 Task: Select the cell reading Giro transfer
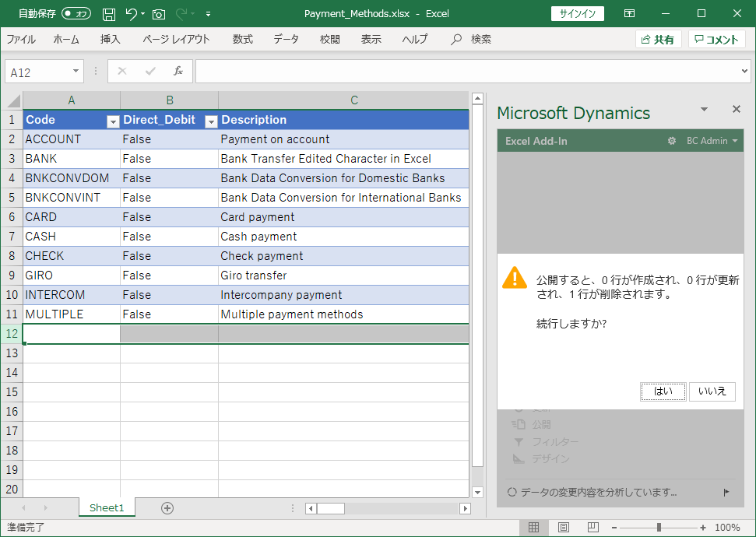344,276
